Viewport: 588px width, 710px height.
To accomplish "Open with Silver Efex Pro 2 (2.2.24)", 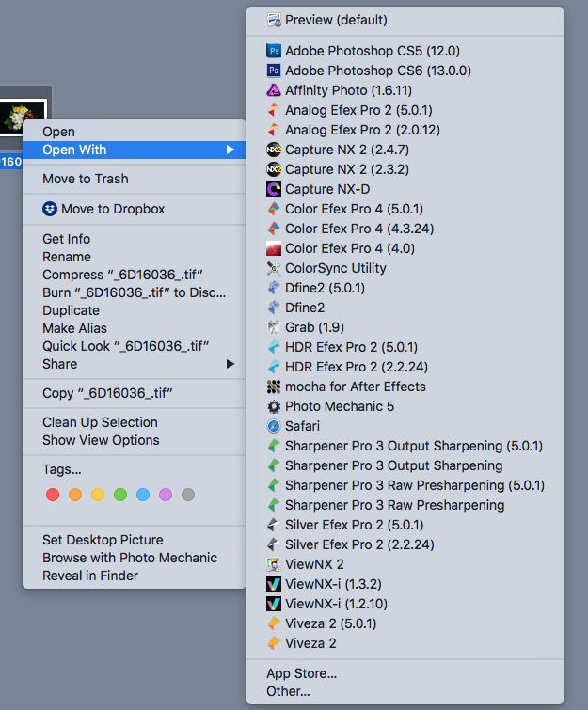I will pos(405,544).
